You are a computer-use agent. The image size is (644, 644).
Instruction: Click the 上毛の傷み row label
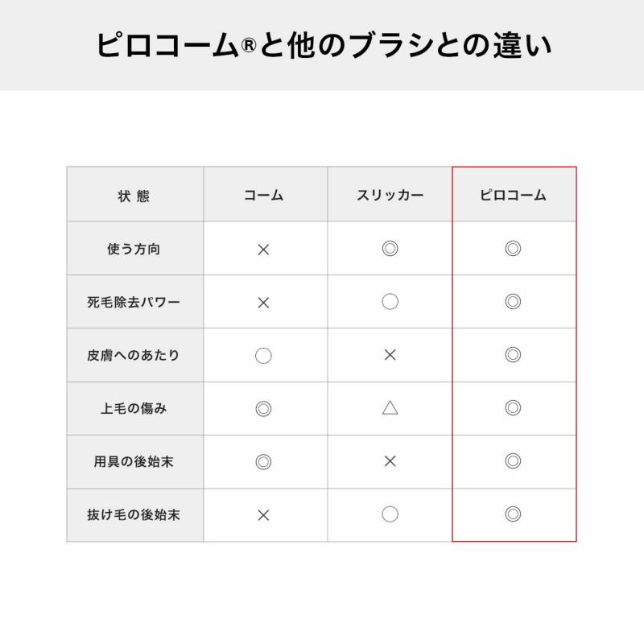pyautogui.click(x=134, y=408)
